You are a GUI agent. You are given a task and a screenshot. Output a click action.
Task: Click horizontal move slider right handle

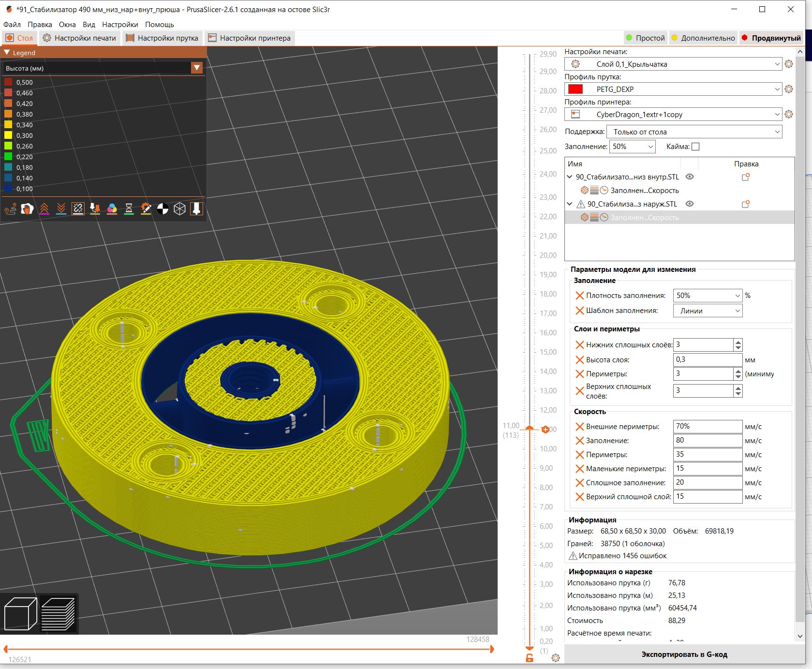492,649
